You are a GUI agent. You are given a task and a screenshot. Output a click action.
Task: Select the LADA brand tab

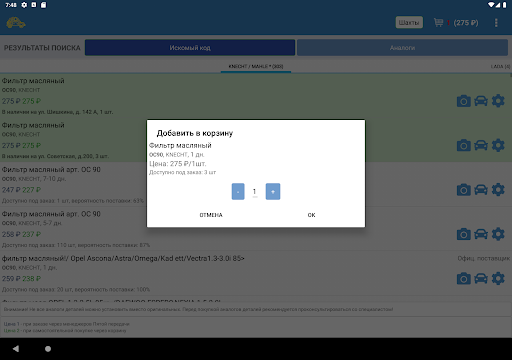point(500,66)
